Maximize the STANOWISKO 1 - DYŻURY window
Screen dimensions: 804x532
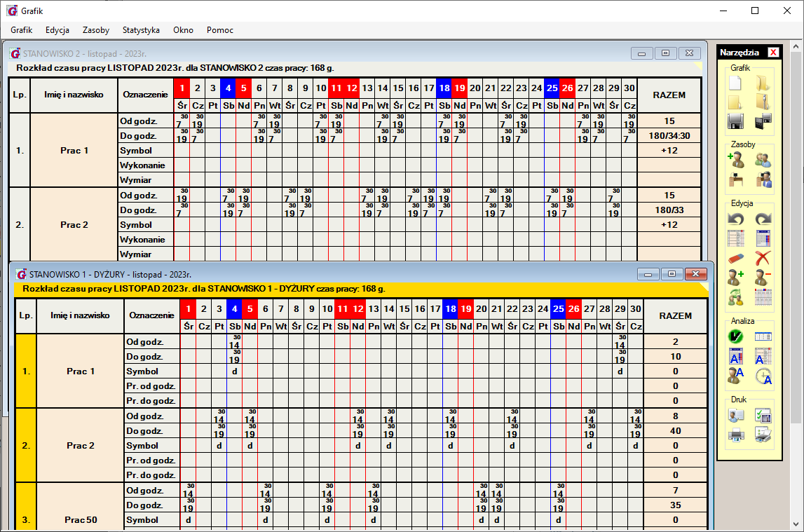tap(672, 274)
